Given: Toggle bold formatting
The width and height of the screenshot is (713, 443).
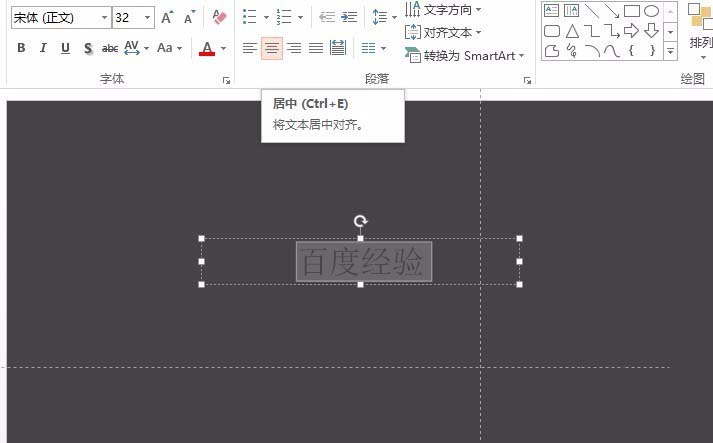Looking at the screenshot, I should [21, 48].
